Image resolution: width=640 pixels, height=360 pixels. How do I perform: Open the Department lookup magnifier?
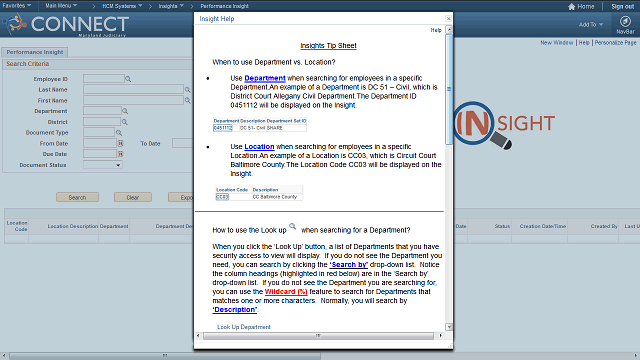tap(125, 111)
